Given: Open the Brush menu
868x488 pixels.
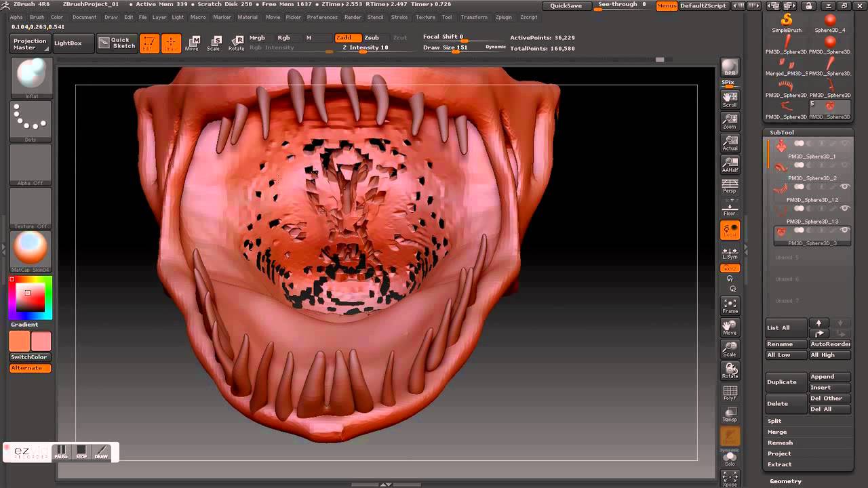Looking at the screenshot, I should 37,17.
